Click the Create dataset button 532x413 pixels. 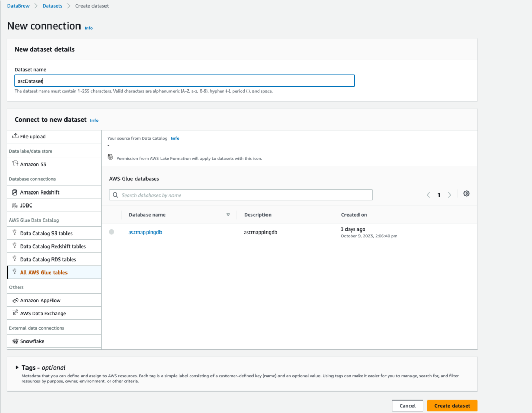pyautogui.click(x=452, y=406)
